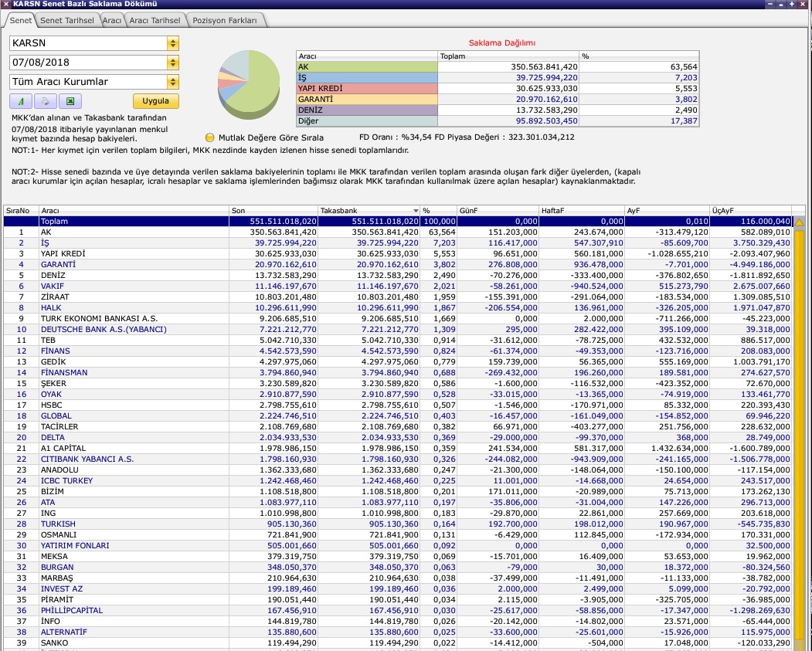Click the yellow GARANTİ legend cell

[x=367, y=100]
